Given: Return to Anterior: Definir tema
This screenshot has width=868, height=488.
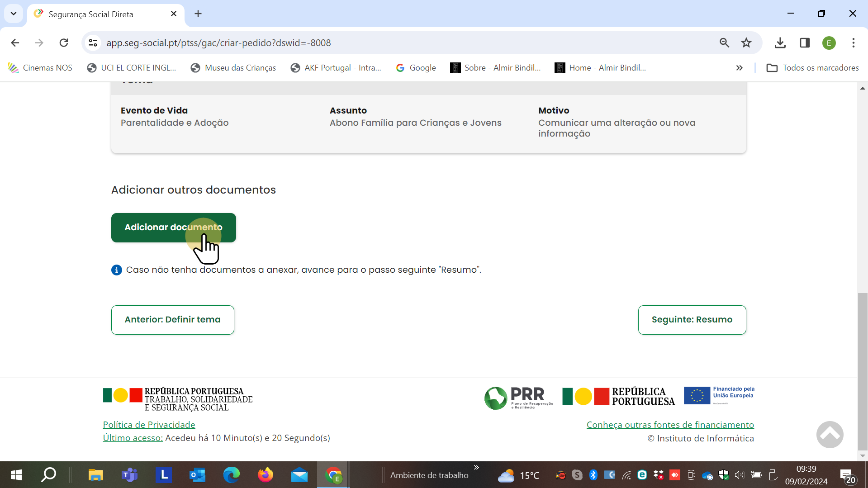Looking at the screenshot, I should coord(172,320).
